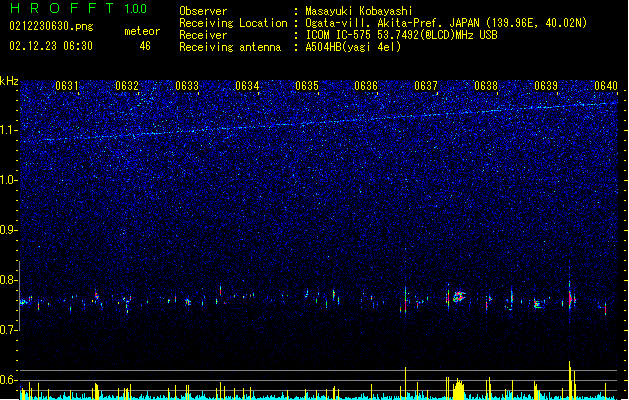The height and width of the screenshot is (400, 629).
Task: Click the 0634 time marker
Action: click(x=247, y=86)
